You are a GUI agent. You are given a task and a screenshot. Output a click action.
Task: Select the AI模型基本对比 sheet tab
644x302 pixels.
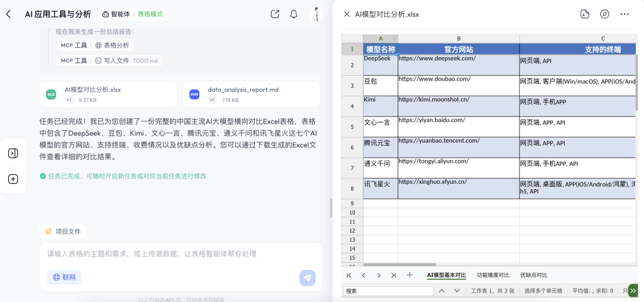(x=447, y=275)
